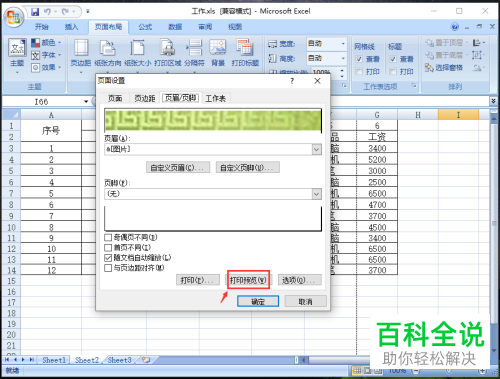The height and width of the screenshot is (379, 500).
Task: Select row 16 header
Action: click(11, 292)
